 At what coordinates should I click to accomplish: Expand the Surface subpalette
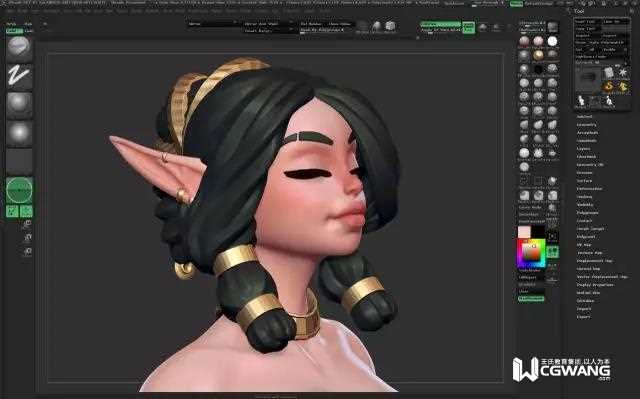tap(584, 181)
